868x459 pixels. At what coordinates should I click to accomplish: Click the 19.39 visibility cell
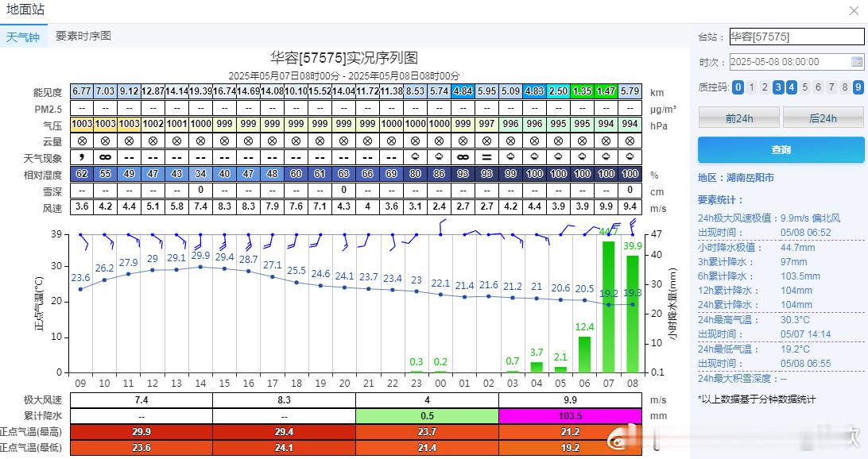200,91
